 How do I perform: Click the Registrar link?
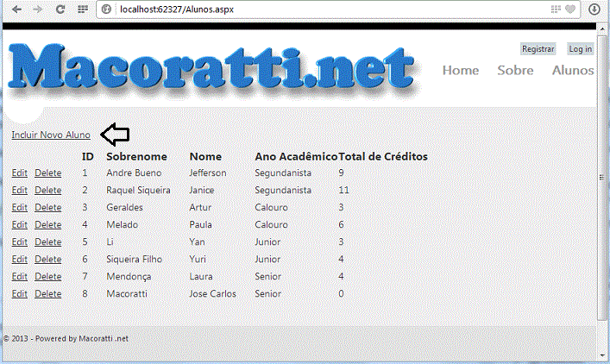click(538, 49)
